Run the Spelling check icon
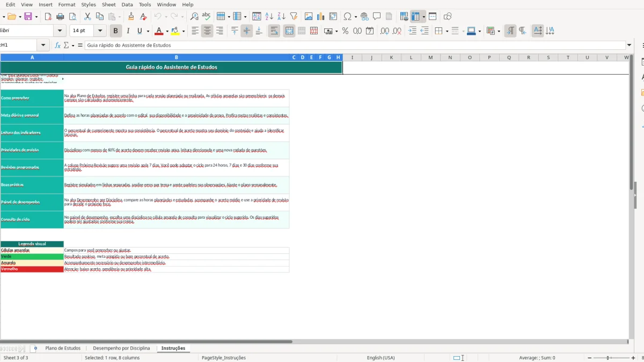Viewport: 644px width, 362px height. [206, 17]
